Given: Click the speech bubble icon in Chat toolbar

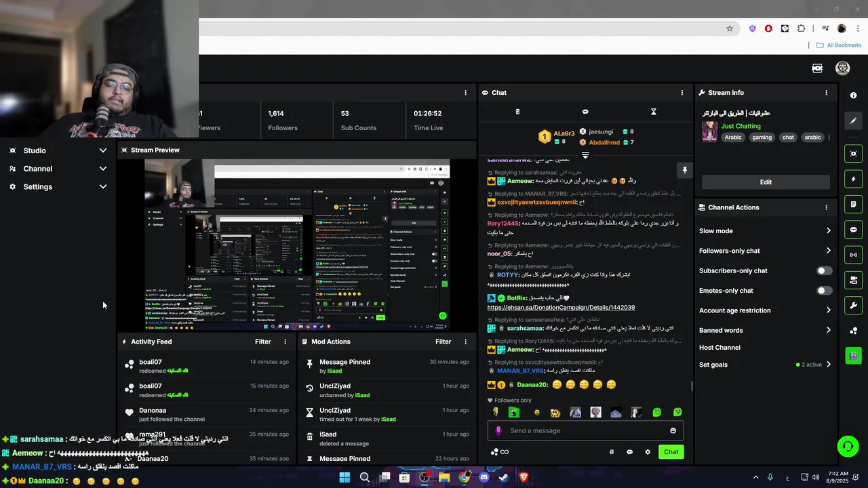Looking at the screenshot, I should (x=585, y=112).
